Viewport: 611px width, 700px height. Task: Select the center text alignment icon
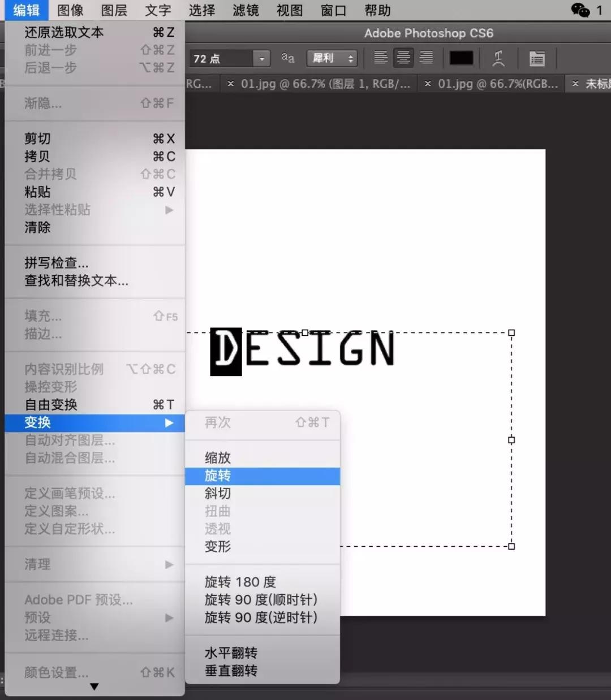tap(403, 57)
